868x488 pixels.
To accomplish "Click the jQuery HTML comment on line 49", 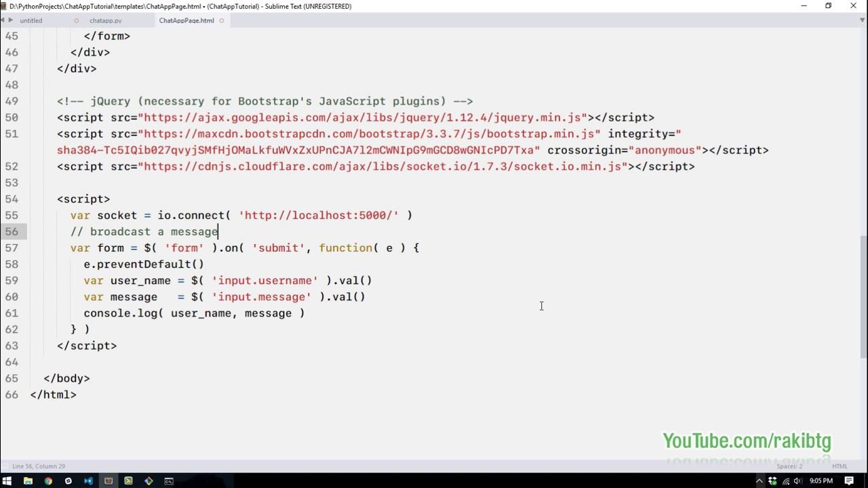I will (x=265, y=102).
